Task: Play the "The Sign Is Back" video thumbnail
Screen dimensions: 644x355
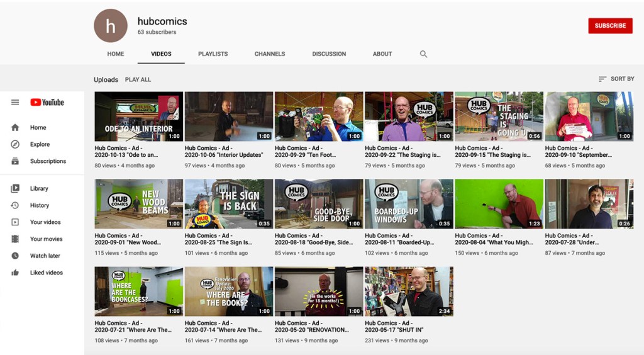Action: point(228,203)
